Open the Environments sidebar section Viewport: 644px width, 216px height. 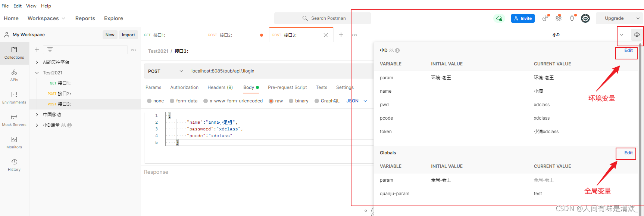[x=14, y=98]
